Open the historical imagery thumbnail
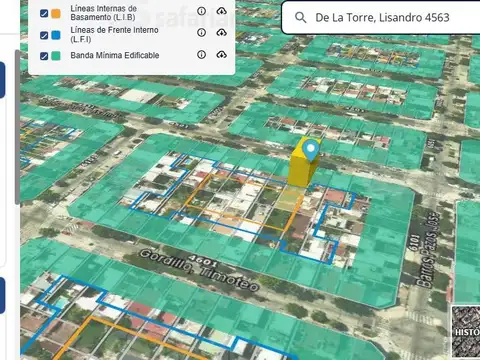 click(x=466, y=332)
